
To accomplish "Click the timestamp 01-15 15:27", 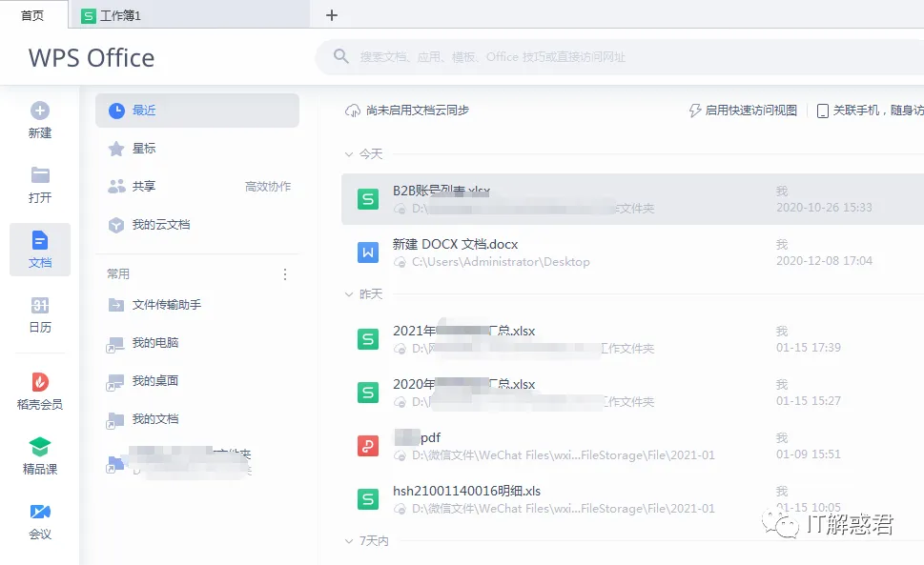I will (x=808, y=401).
